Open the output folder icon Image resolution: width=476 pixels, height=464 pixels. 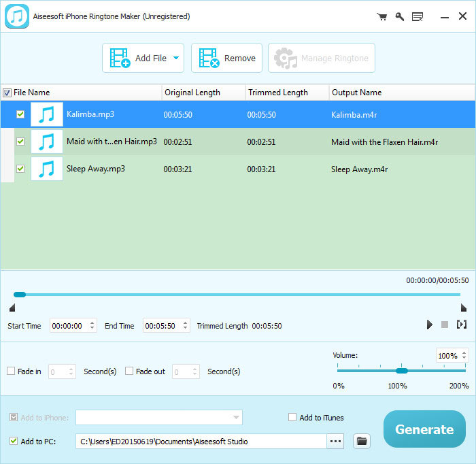point(362,441)
